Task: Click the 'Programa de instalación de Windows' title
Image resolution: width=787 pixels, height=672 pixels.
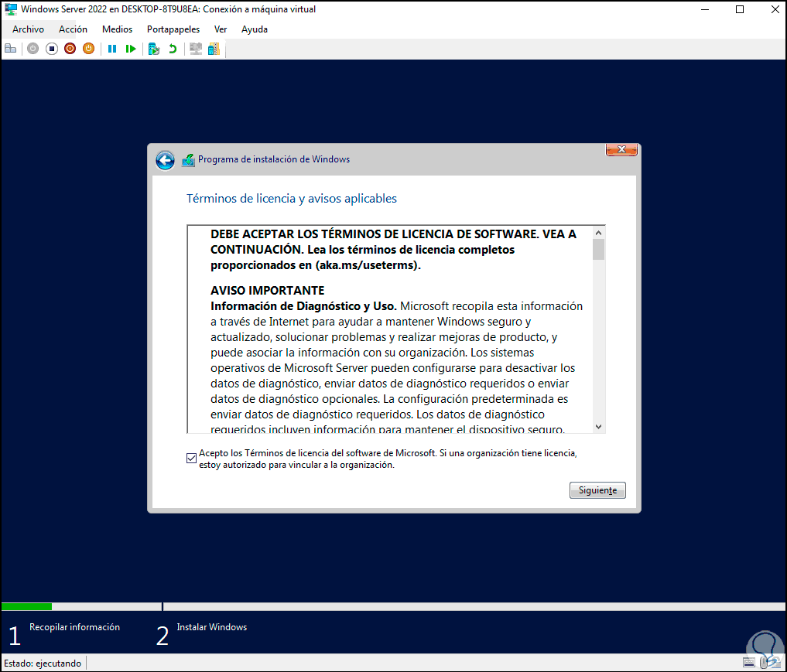Action: [x=274, y=159]
